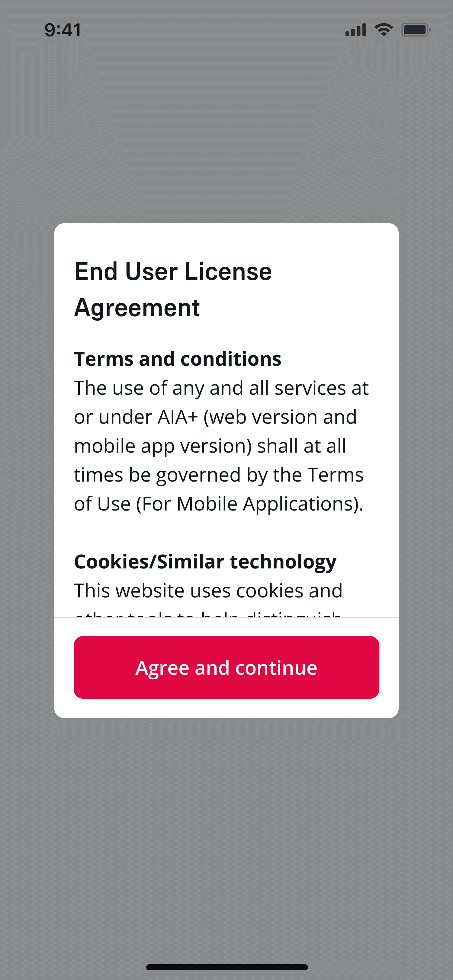Screen dimensions: 453x980
Task: Tap the battery level icon
Action: click(416, 30)
